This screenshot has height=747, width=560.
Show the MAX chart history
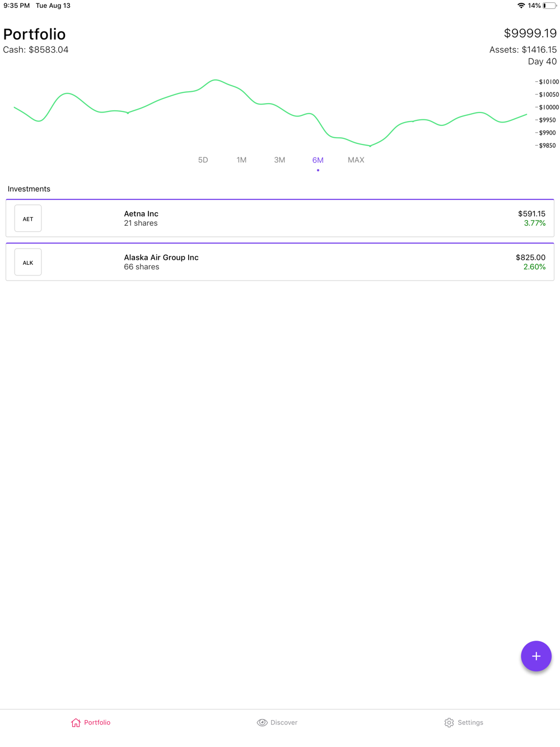coord(356,160)
